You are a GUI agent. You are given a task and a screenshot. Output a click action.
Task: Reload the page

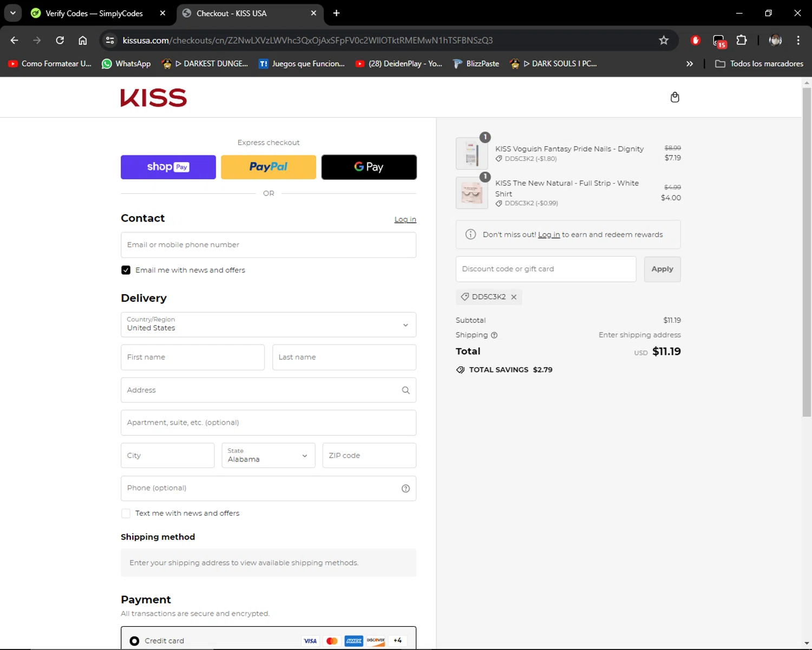(60, 40)
